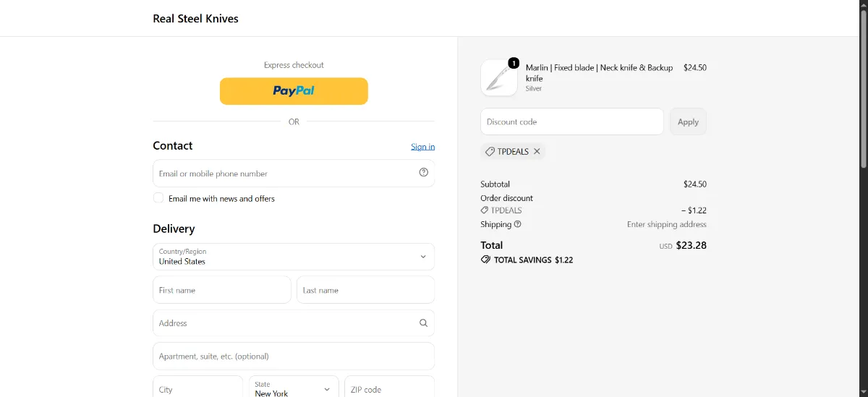Click the $23.28 total amount
The height and width of the screenshot is (397, 868).
point(691,245)
